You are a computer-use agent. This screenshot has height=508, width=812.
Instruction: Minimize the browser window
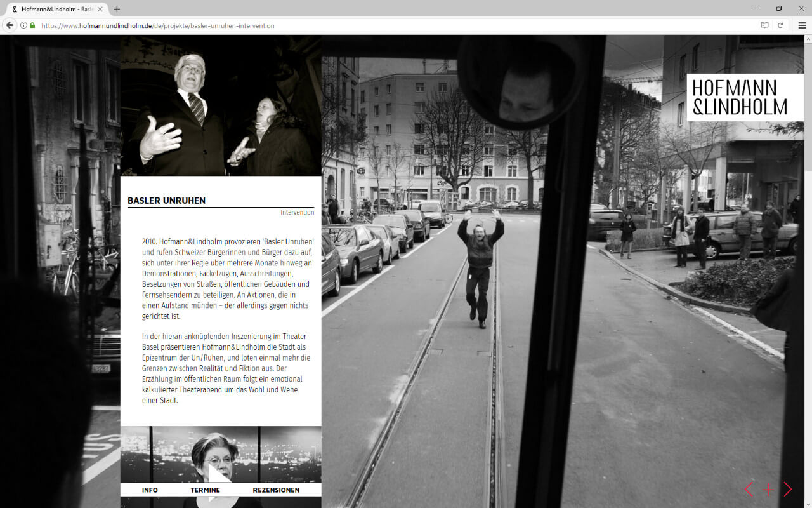(x=757, y=8)
